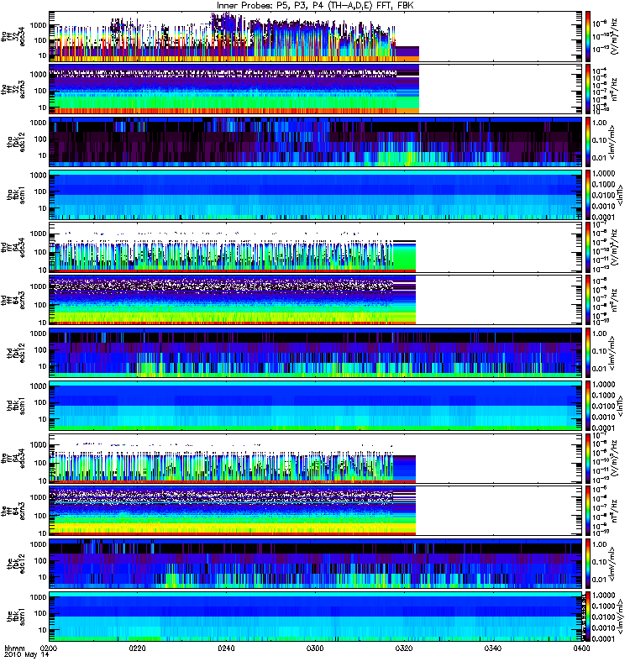The height and width of the screenshot is (672, 630).
Task: Click the 1.0000 color scale value of thd fbk scm1
Action: pos(603,385)
